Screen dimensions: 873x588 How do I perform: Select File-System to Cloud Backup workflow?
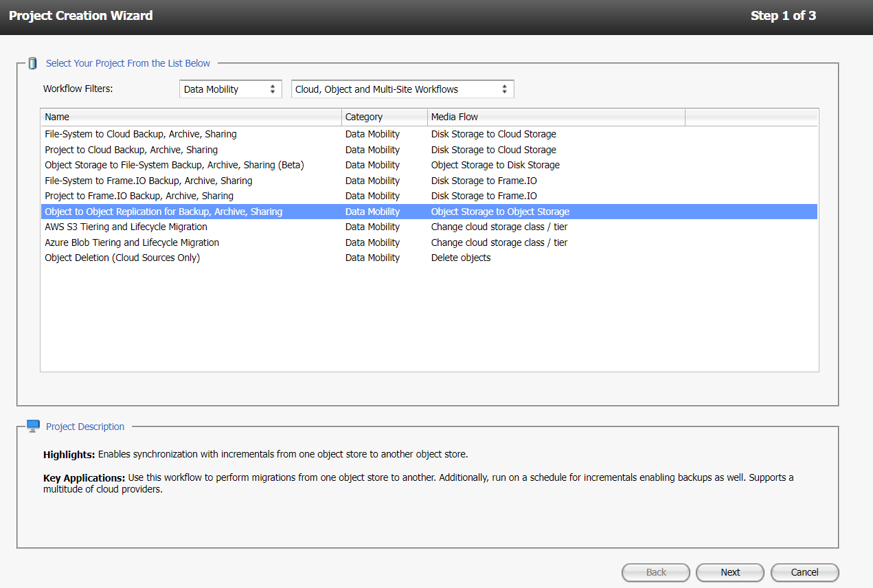tap(141, 134)
